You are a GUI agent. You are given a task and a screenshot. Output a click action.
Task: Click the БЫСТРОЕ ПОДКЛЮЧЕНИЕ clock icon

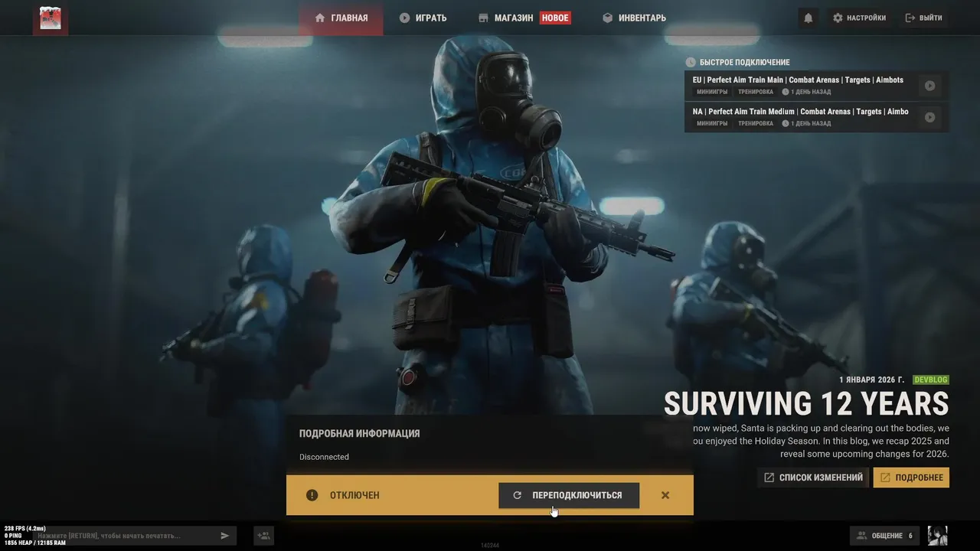[x=691, y=62]
